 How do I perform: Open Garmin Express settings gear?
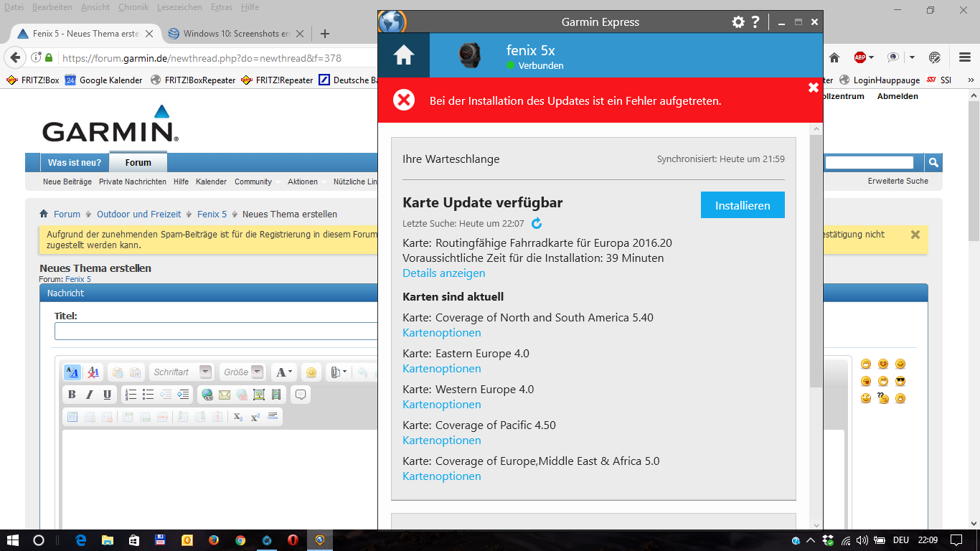[738, 22]
